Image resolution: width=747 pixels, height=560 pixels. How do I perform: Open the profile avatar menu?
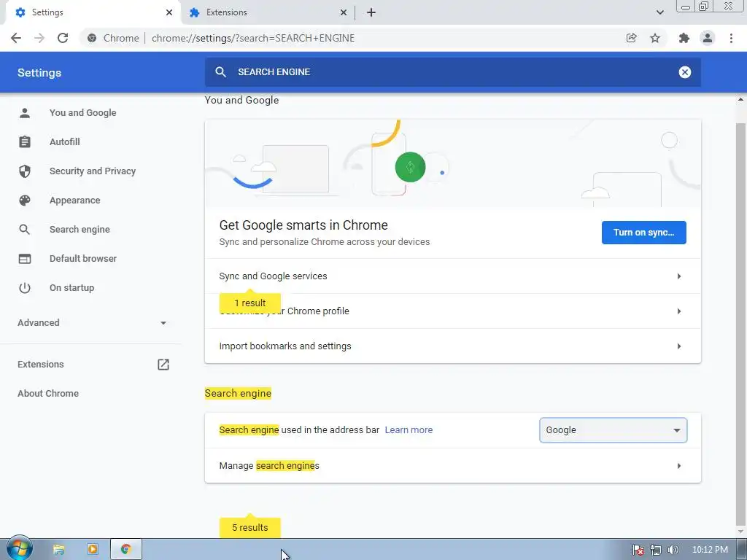pos(708,38)
